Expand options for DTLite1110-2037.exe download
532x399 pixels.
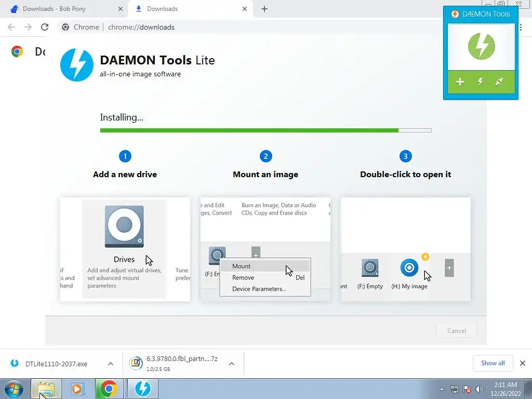(111, 364)
